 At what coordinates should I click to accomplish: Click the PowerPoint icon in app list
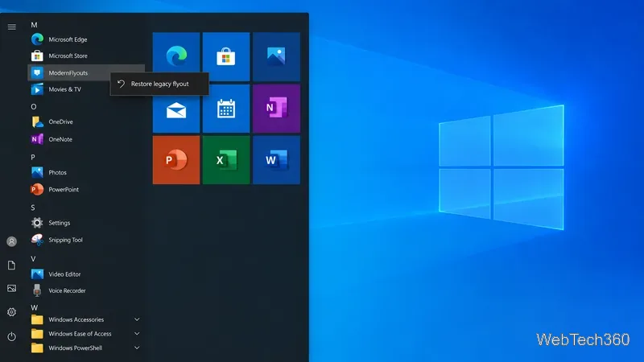(37, 189)
